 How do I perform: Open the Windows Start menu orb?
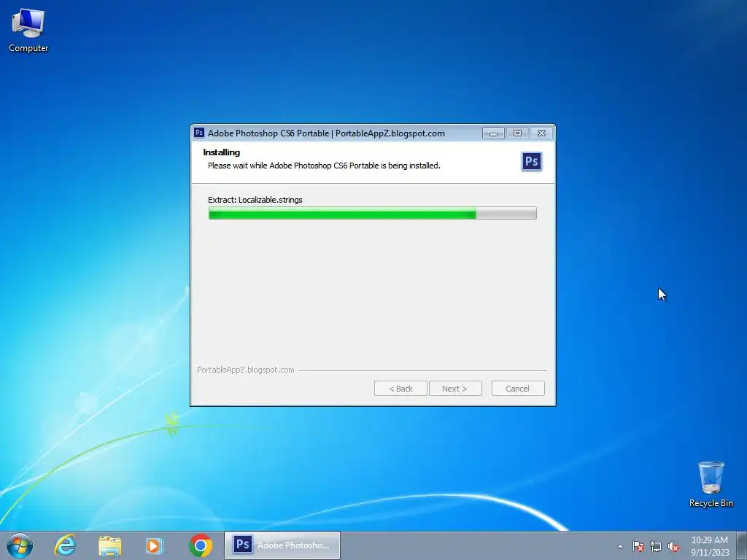20,545
